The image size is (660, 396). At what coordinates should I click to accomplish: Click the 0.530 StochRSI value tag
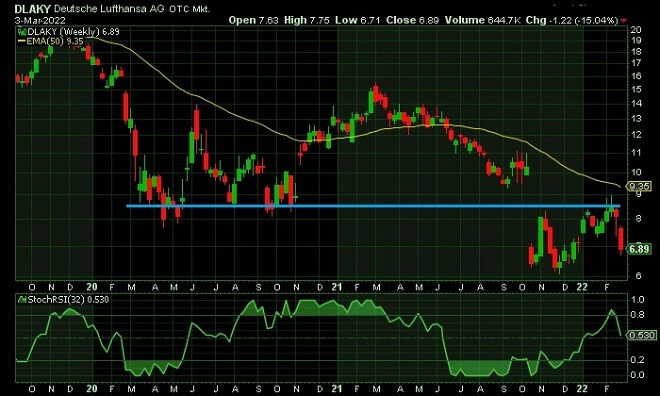(641, 335)
